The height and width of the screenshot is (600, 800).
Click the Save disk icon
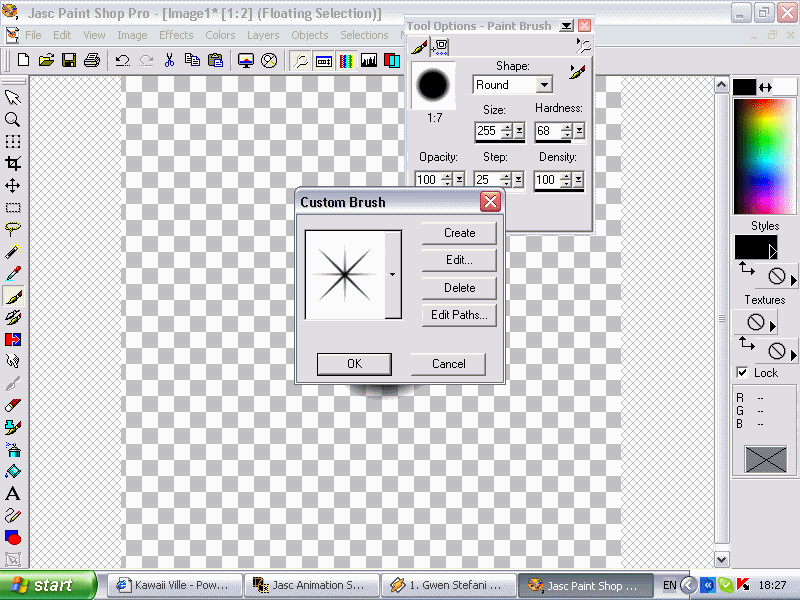(x=69, y=60)
